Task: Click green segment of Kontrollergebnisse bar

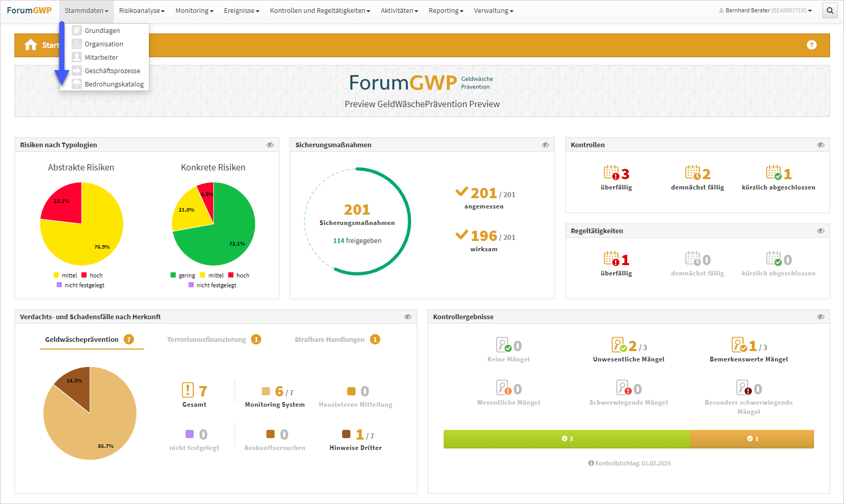Action: (567, 439)
